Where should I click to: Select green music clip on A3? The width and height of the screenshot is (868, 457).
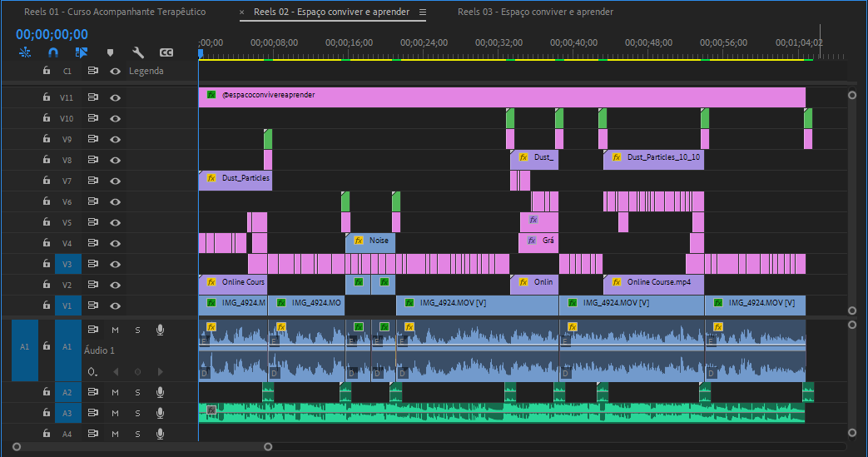[x=502, y=413]
